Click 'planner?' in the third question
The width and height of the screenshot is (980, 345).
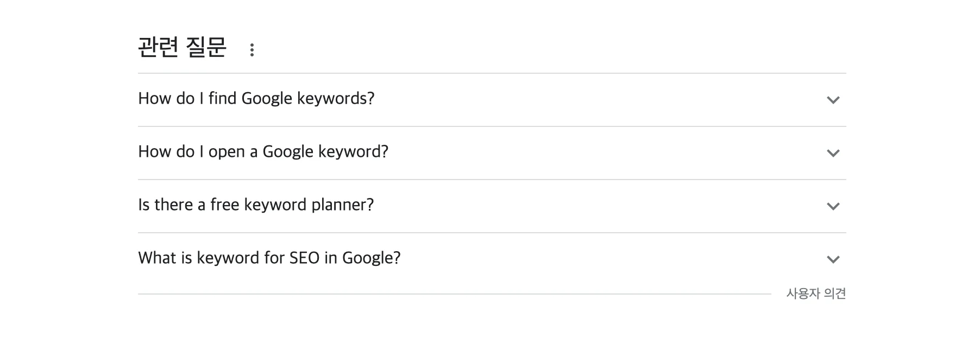342,205
